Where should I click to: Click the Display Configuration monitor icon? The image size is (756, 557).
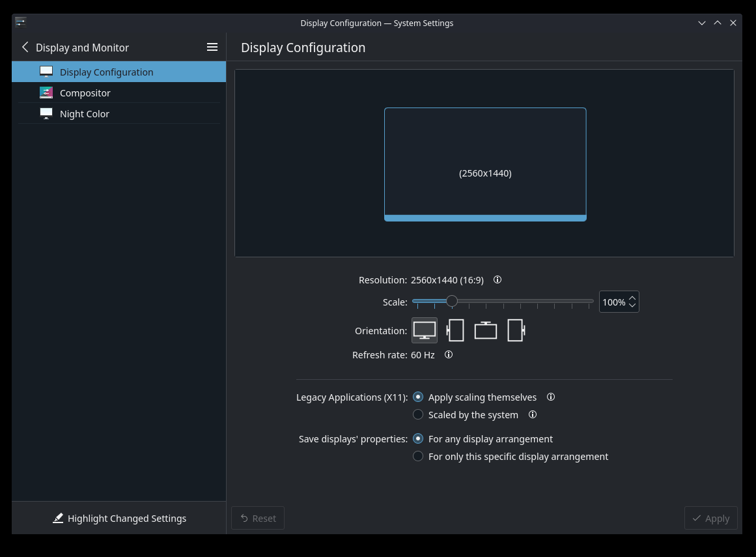pyautogui.click(x=46, y=72)
